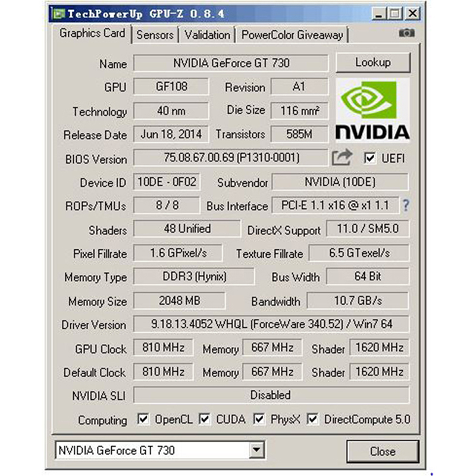Click the Close button at bottom
The image size is (476, 476).
tap(382, 451)
